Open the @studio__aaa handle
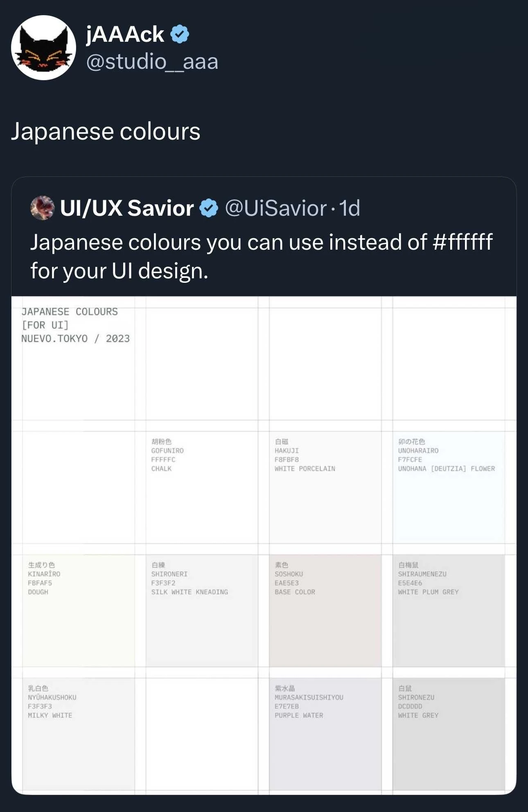This screenshot has width=528, height=812. point(152,61)
